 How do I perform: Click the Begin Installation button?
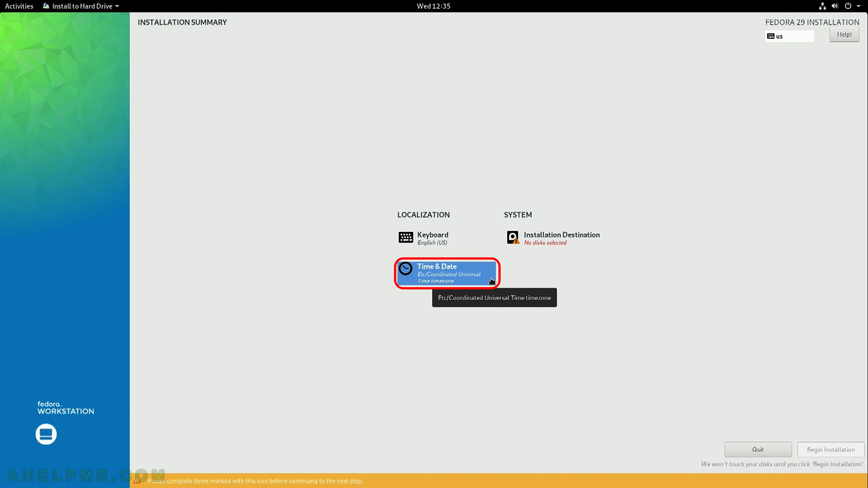pos(831,450)
